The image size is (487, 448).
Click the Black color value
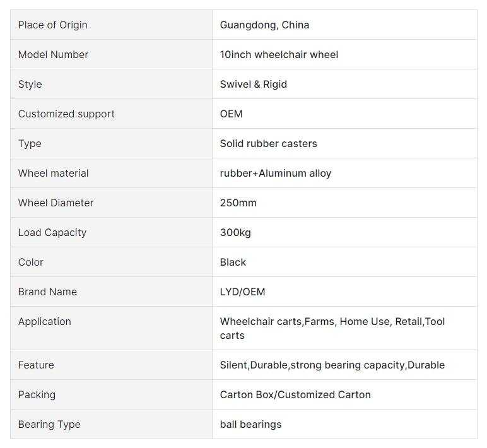(233, 262)
